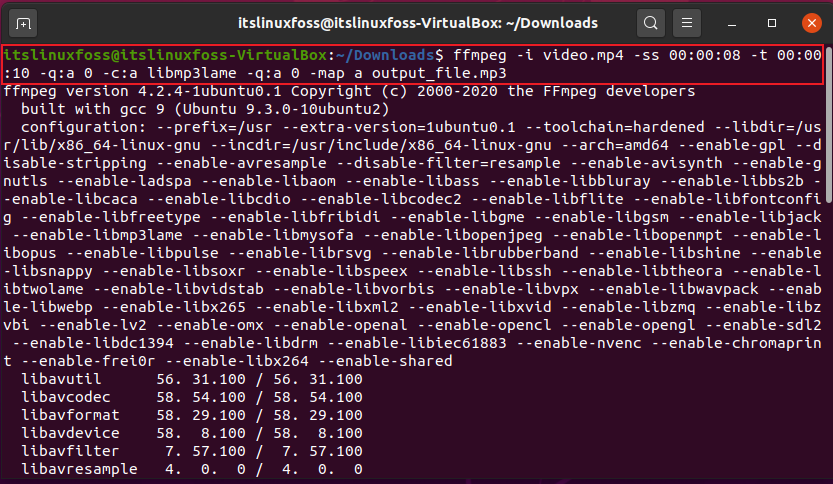Click --enable-opencl option text
Screen dimensions: 833x484
(x=484, y=325)
